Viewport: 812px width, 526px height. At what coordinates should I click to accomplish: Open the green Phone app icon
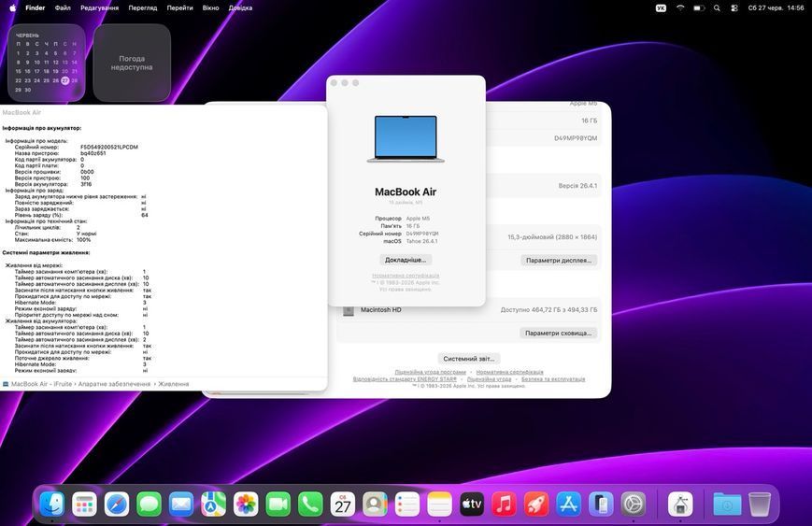click(x=311, y=504)
